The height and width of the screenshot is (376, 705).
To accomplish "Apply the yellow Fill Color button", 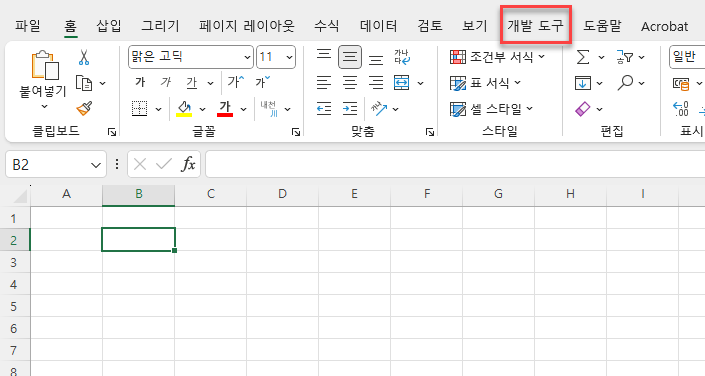I will [x=184, y=109].
